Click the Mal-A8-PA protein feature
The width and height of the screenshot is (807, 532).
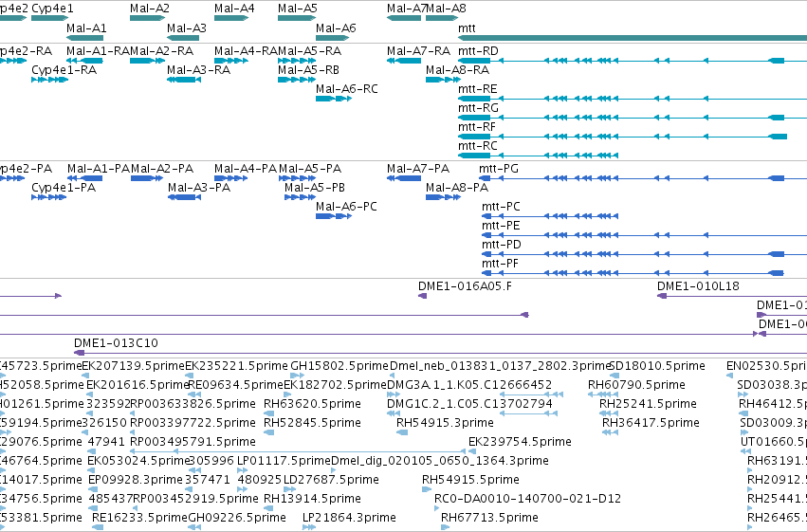coord(443,197)
